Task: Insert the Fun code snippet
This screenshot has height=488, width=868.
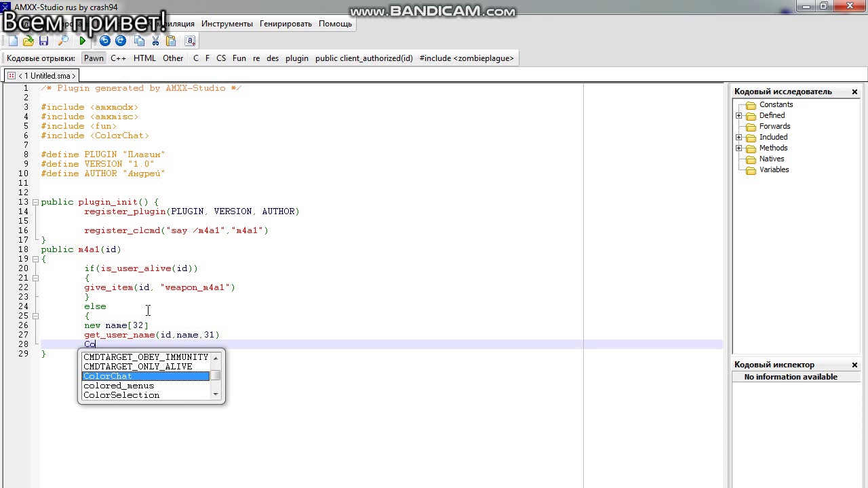Action: pyautogui.click(x=239, y=58)
